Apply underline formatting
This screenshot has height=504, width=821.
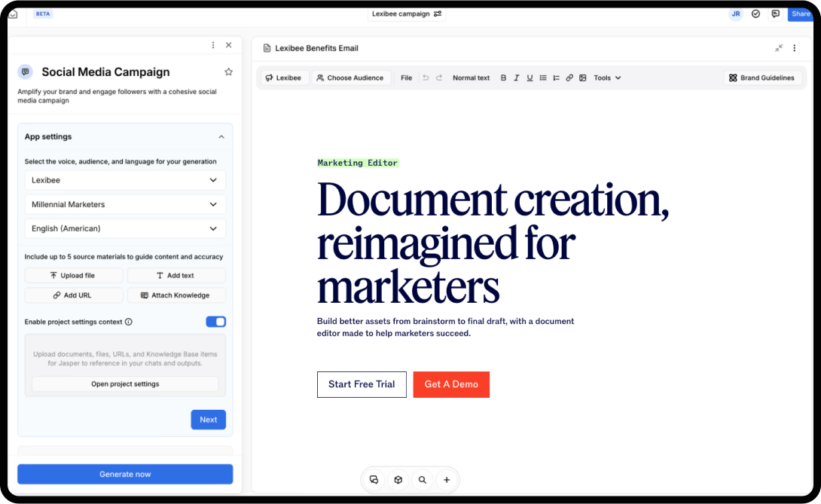pos(530,78)
